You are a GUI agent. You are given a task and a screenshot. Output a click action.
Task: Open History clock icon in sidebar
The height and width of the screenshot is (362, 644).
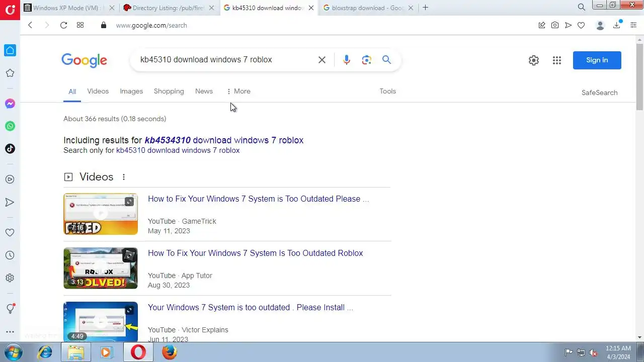pyautogui.click(x=10, y=255)
